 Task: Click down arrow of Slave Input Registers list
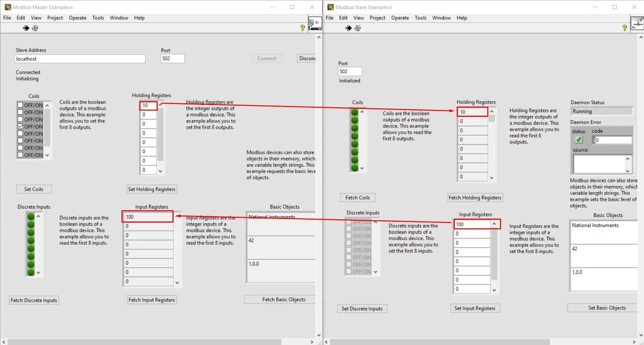tap(494, 290)
